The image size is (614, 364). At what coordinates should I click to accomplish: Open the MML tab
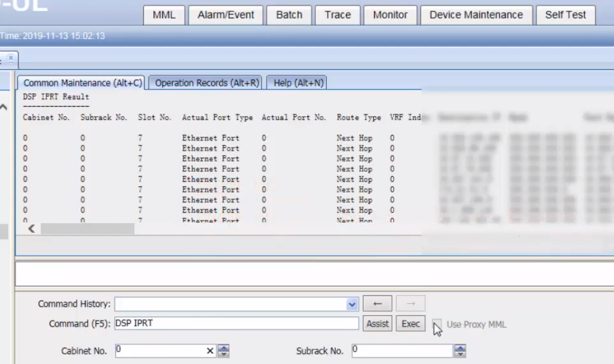coord(164,16)
